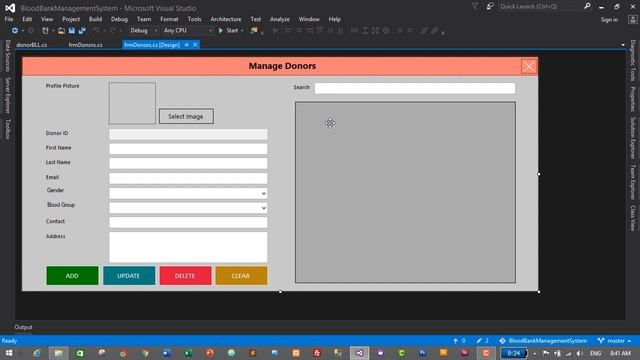Click the master branch indicator in status bar
The width and height of the screenshot is (640, 360).
[x=614, y=340]
